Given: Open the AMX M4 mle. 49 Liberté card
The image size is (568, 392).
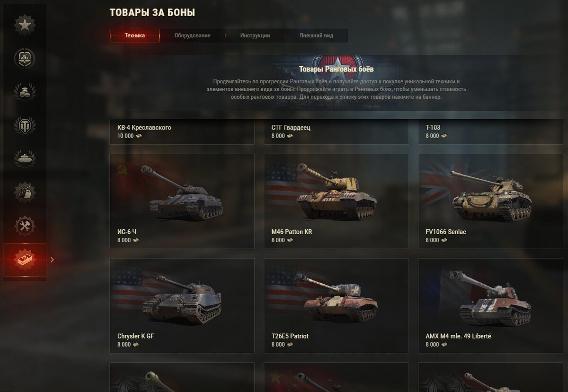Looking at the screenshot, I should [x=490, y=305].
